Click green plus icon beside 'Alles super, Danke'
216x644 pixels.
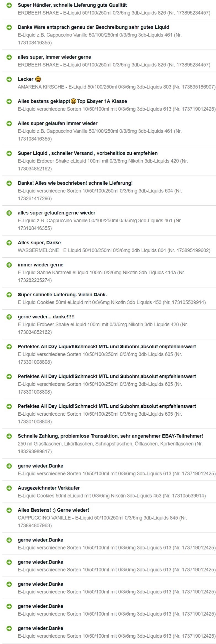pos(9,243)
